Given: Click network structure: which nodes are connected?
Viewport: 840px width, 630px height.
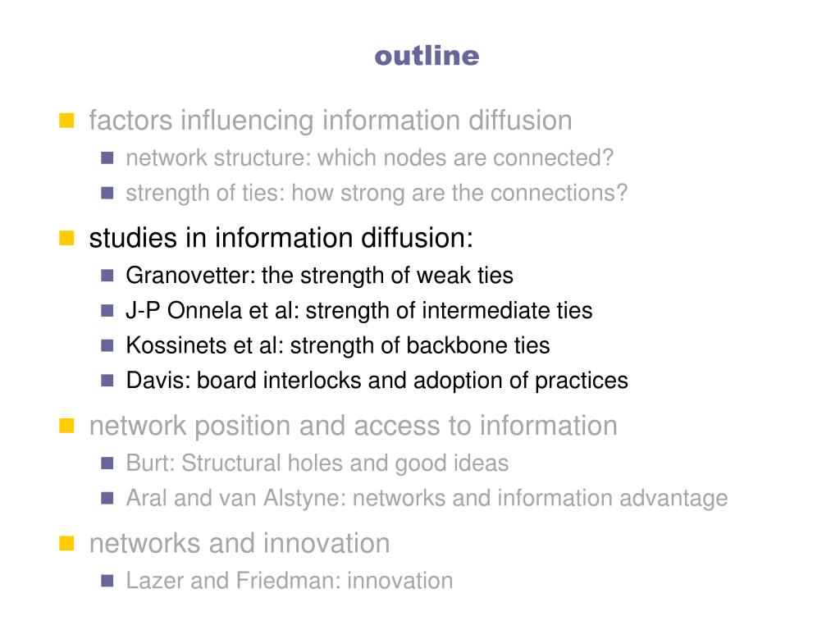Looking at the screenshot, I should tap(370, 158).
